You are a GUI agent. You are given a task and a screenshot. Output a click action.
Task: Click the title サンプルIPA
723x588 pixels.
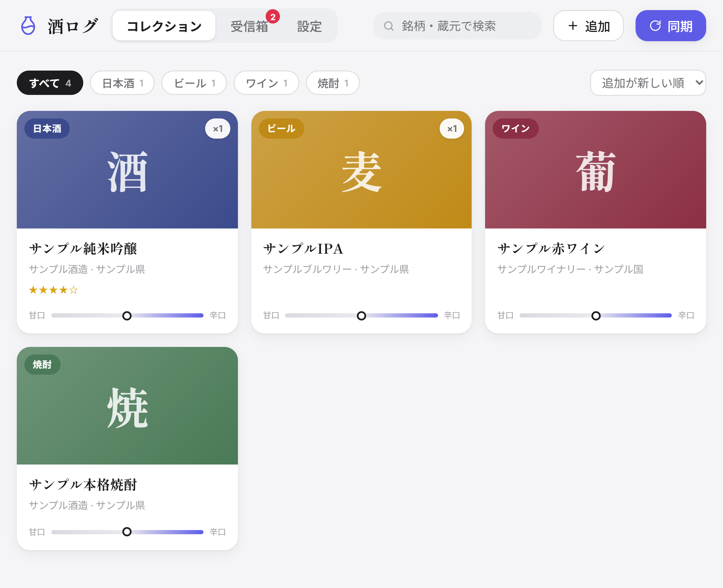pos(303,249)
